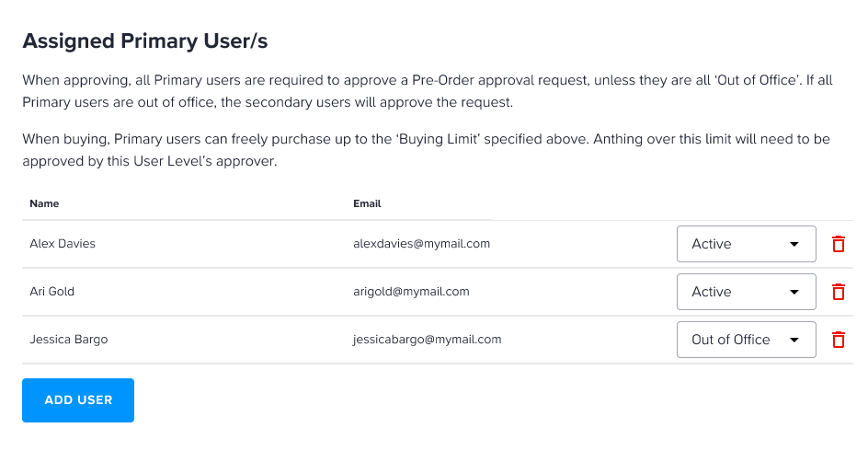The height and width of the screenshot is (451, 868).
Task: Select the Alex Davies name cell
Action: tap(63, 244)
